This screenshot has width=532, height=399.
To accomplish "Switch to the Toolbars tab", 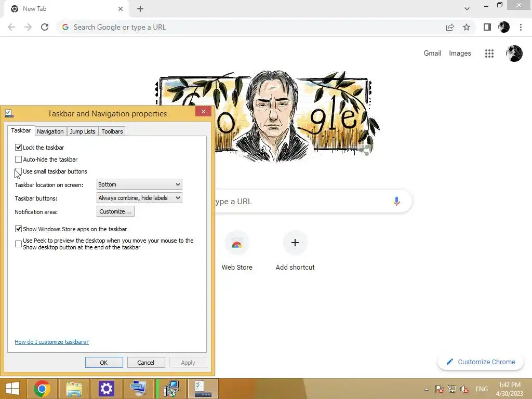I will [112, 131].
